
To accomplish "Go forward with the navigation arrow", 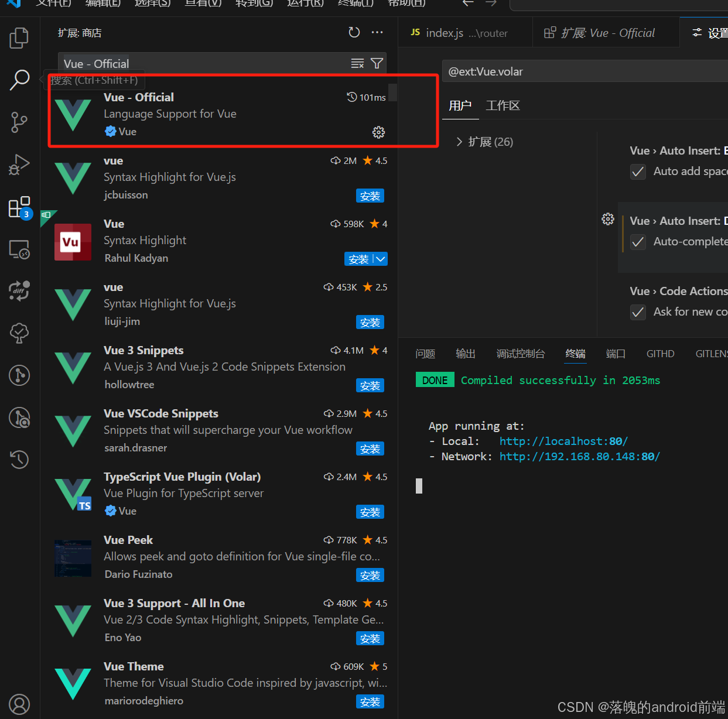I will (x=491, y=3).
